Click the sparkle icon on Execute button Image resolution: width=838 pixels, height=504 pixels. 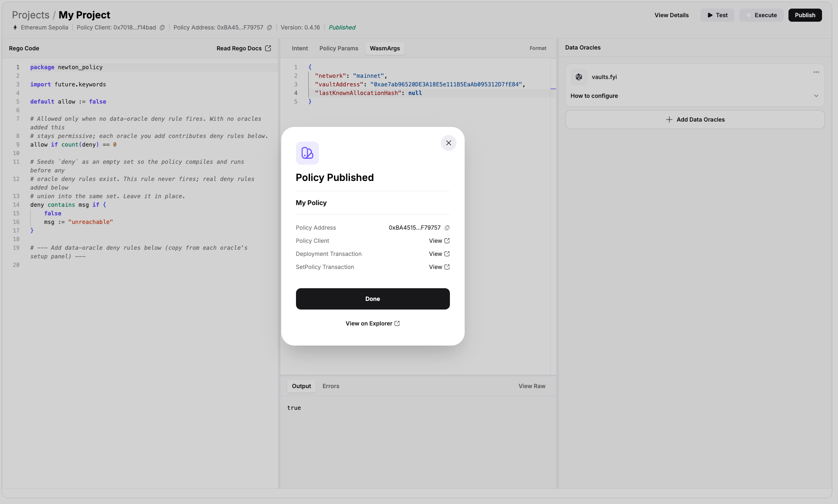748,15
